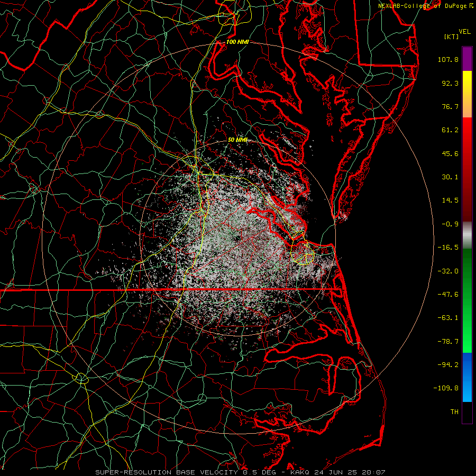
Task: Select the 76.7 velocity scale value
Action: 450,106
